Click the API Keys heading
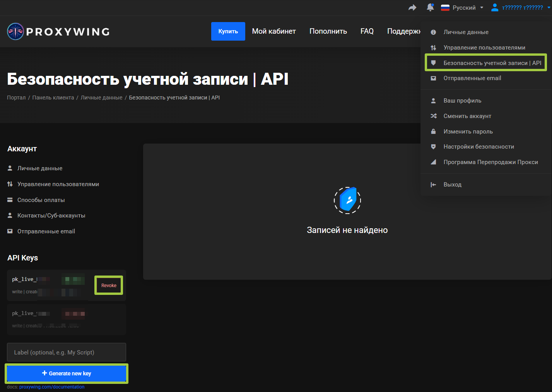This screenshot has width=552, height=392. (x=22, y=258)
